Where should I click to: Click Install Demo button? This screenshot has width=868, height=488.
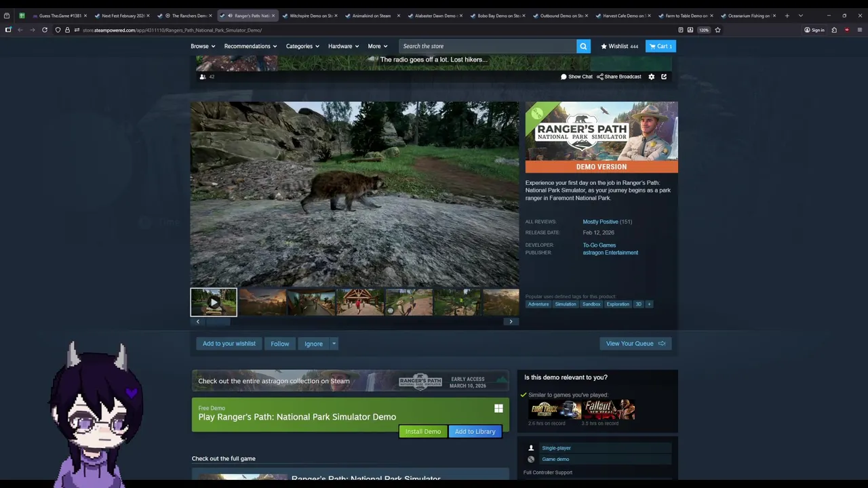(423, 432)
